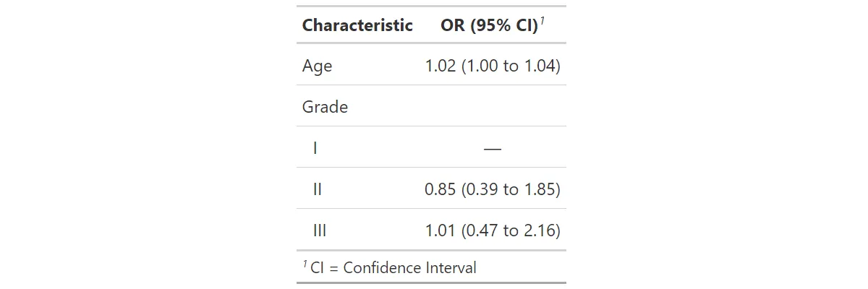Select the Grade group row label
The width and height of the screenshot is (868, 289).
325,107
